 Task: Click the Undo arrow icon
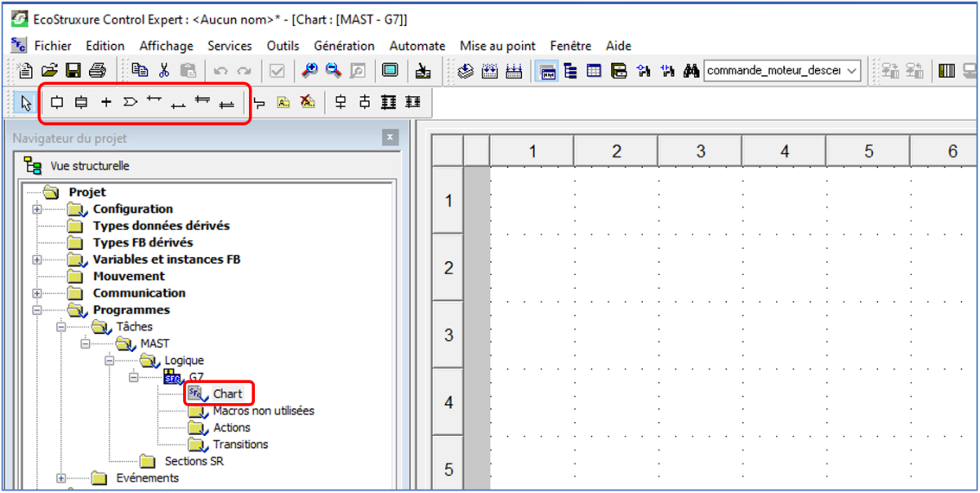(x=220, y=71)
